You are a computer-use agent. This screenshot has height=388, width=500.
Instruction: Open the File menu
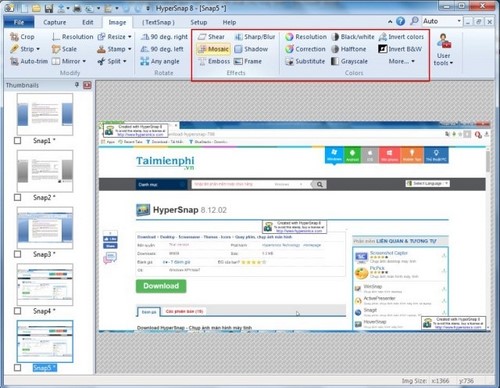(19, 22)
